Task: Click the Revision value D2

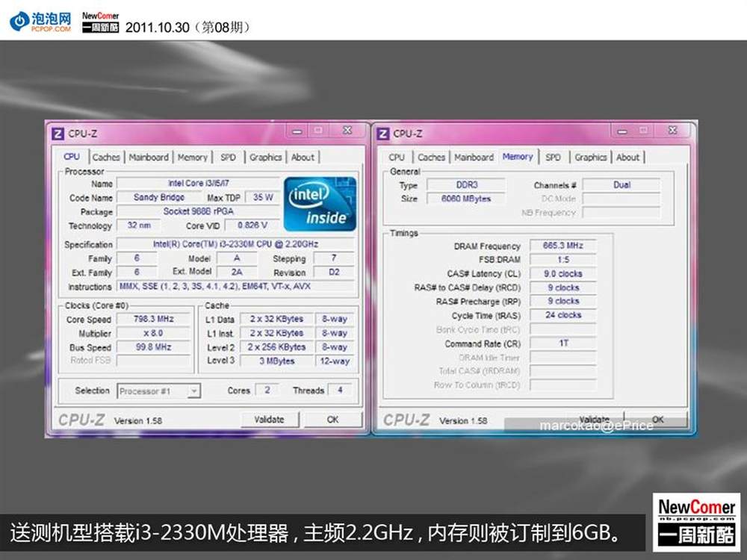Action: pyautogui.click(x=334, y=272)
